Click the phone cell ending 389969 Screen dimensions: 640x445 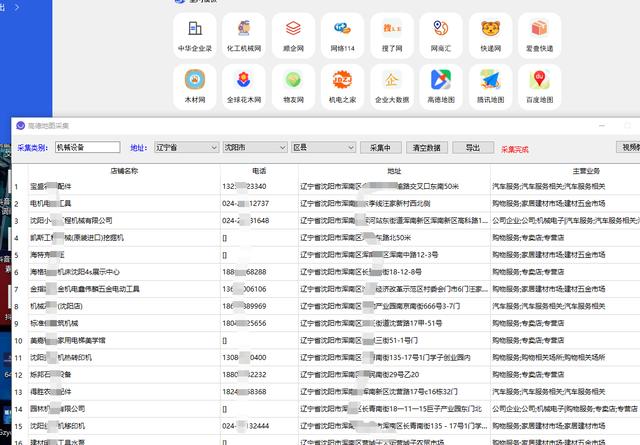point(244,306)
